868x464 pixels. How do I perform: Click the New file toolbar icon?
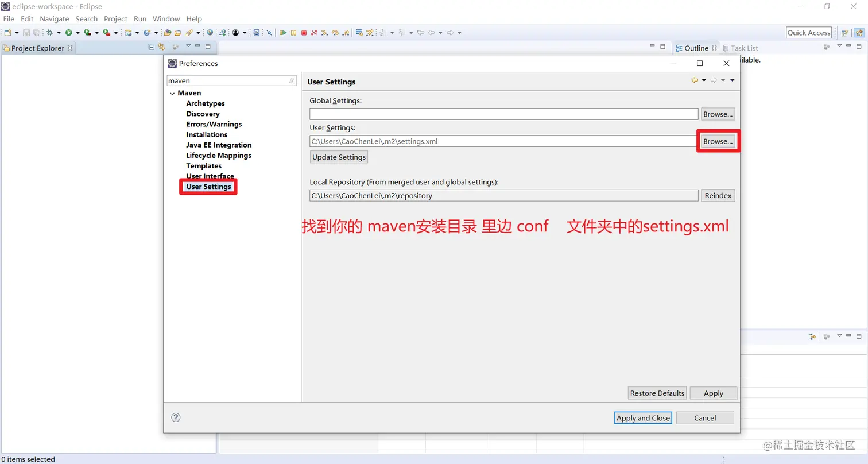pyautogui.click(x=8, y=33)
